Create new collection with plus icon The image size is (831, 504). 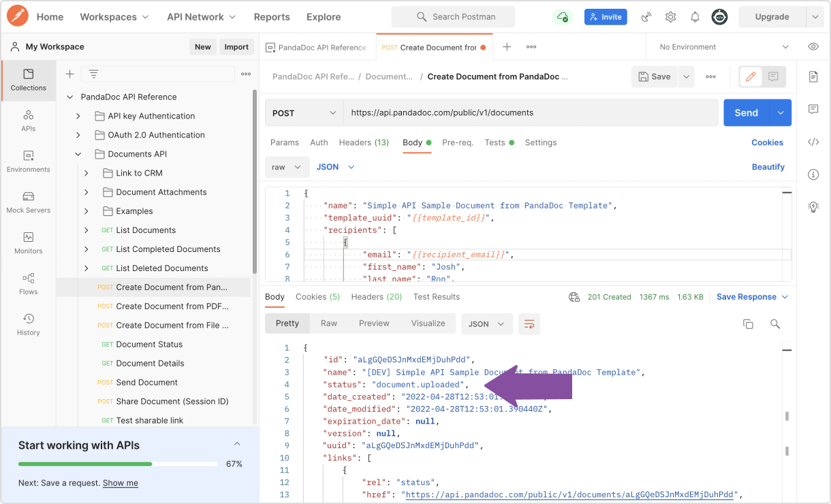click(x=69, y=74)
